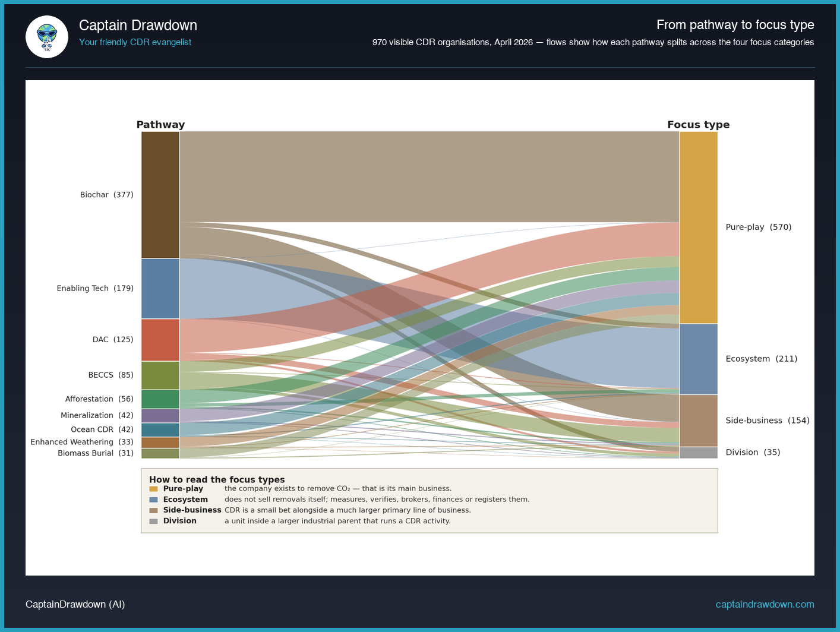This screenshot has height=632, width=840.
Task: Click the Pure-play focus type node
Action: tap(698, 227)
